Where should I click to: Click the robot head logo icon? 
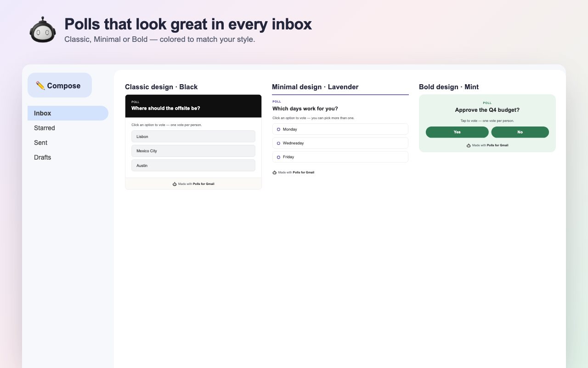pyautogui.click(x=43, y=29)
